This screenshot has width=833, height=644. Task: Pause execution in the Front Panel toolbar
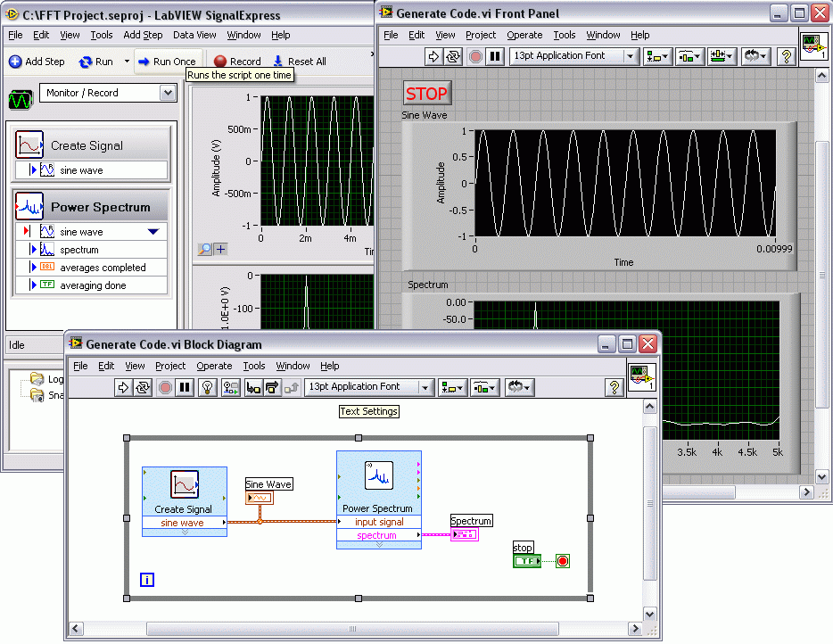pos(496,56)
